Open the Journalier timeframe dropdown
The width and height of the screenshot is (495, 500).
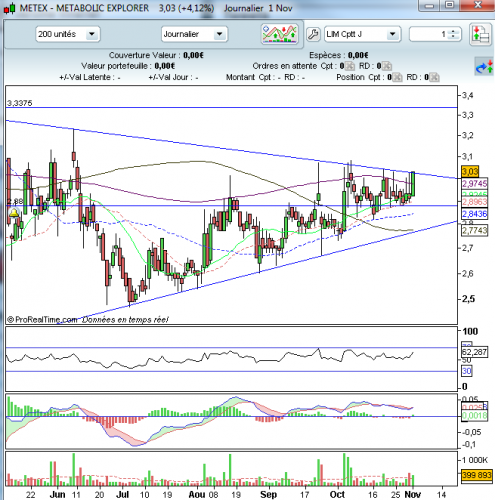click(219, 34)
